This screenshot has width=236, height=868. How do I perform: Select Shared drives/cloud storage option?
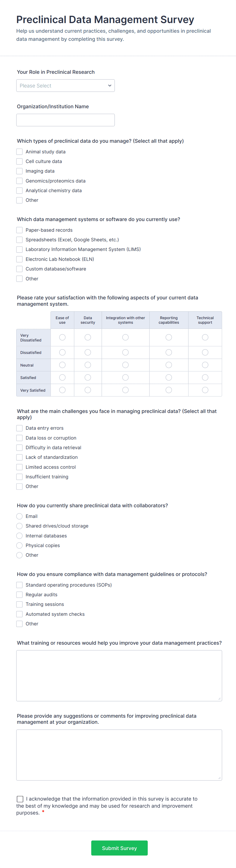19,526
